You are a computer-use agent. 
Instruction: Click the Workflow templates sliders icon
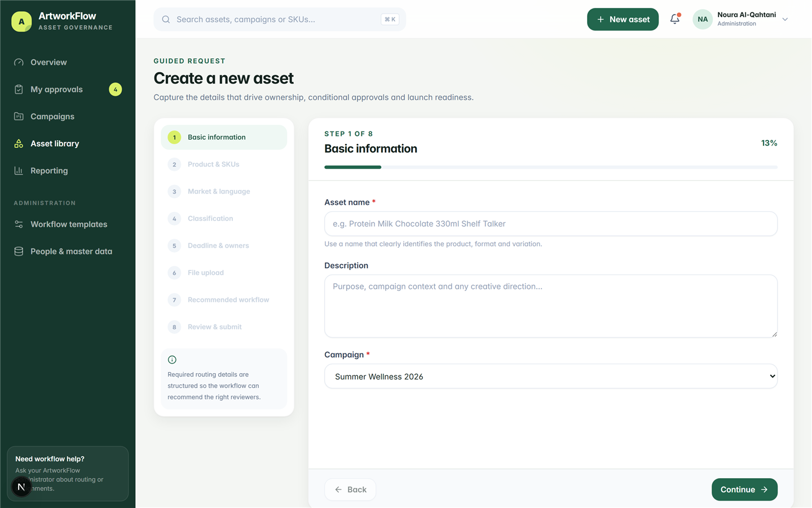(19, 224)
